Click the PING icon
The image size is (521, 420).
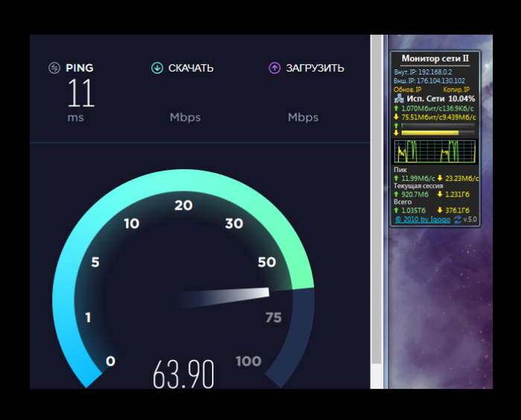point(54,68)
